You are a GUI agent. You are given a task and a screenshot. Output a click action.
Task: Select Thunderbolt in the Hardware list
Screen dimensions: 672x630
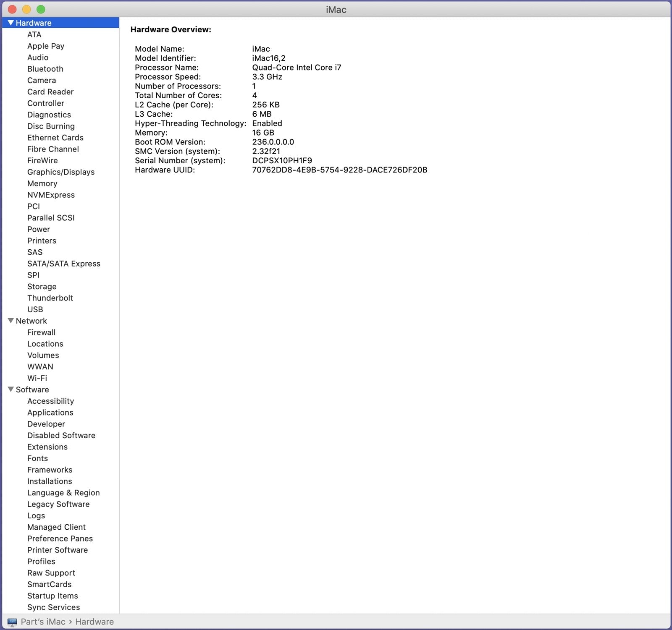click(50, 298)
